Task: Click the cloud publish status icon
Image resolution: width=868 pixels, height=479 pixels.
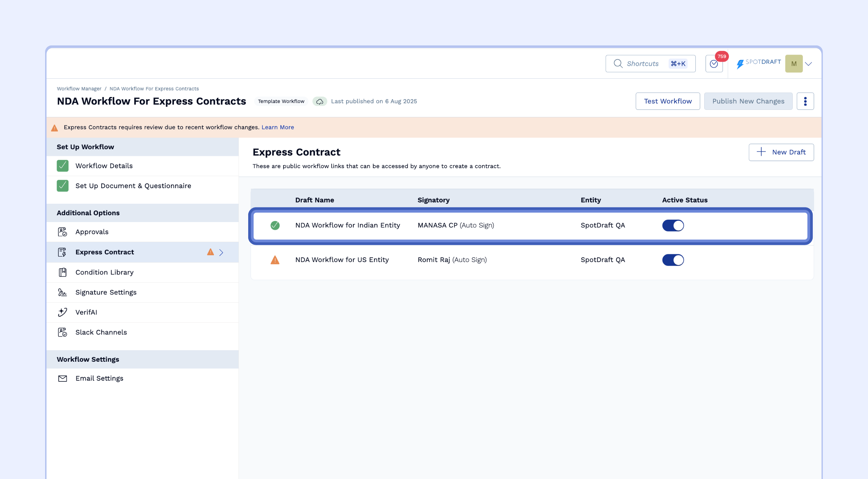Action: point(319,101)
